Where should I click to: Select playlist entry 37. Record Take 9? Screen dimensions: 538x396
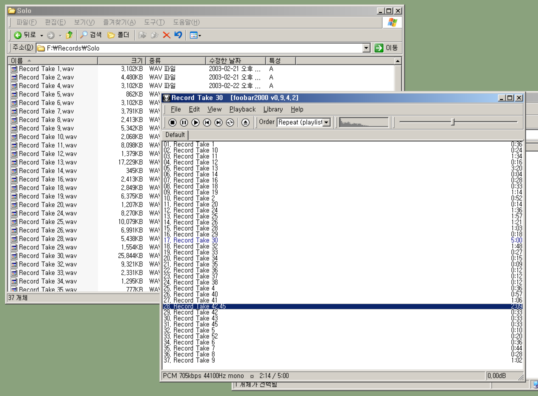click(343, 360)
